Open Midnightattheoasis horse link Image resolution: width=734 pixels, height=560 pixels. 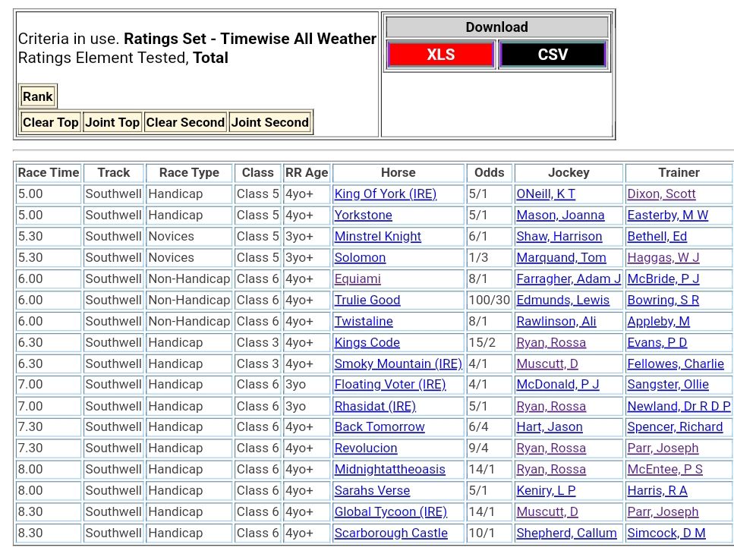click(x=389, y=470)
